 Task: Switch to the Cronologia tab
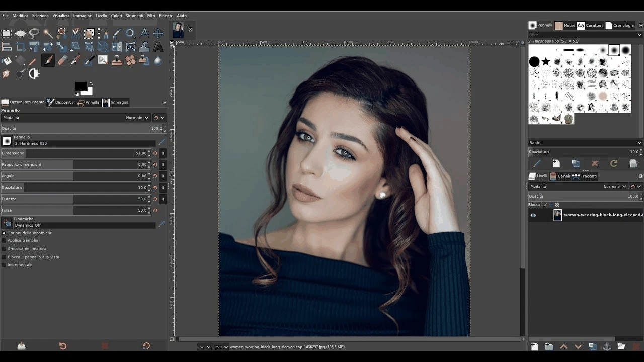620,25
